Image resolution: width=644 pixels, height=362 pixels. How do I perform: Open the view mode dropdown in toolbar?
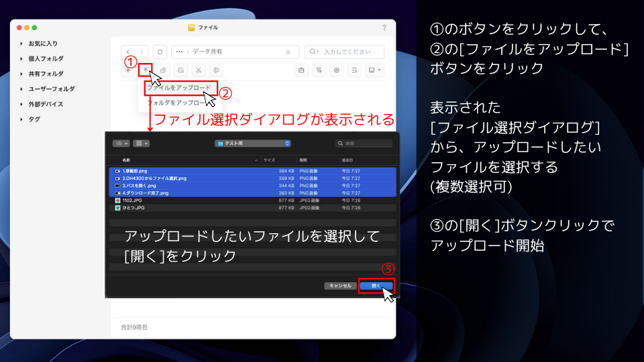click(x=374, y=70)
